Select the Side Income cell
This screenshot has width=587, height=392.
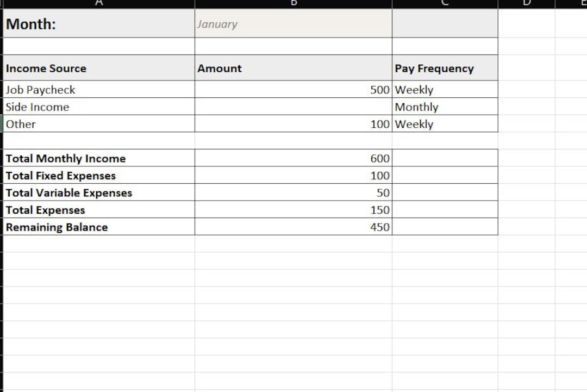pos(99,107)
